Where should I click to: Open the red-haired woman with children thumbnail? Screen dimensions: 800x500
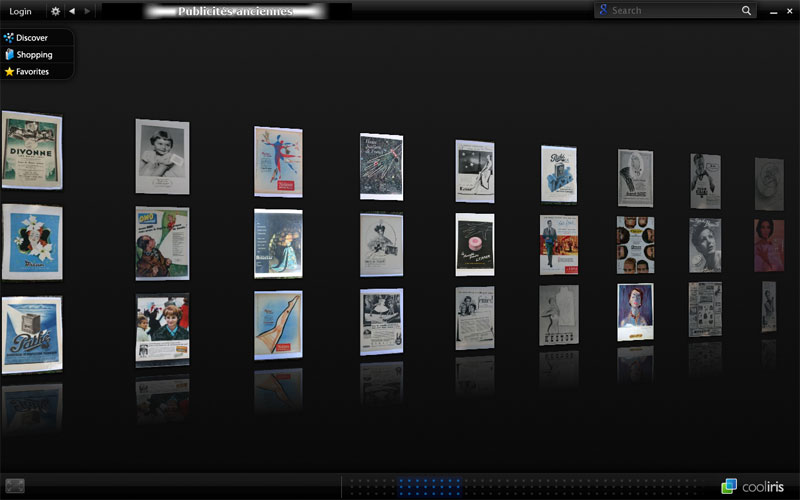[162, 330]
